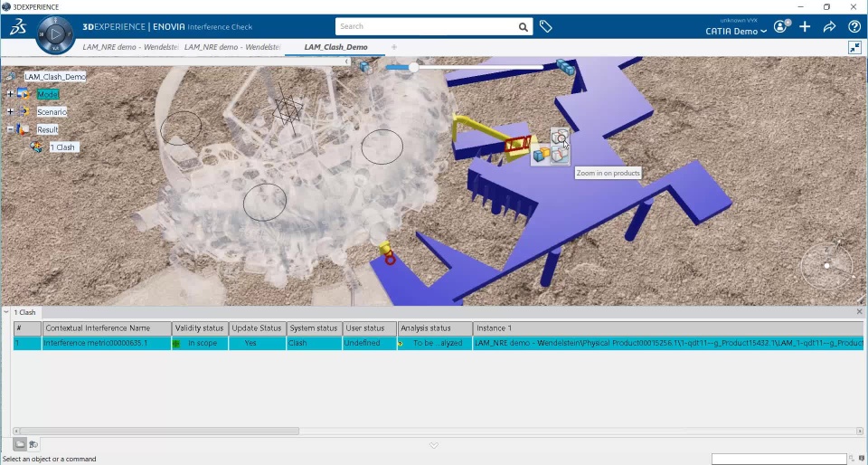868x465 pixels.
Task: Expand the bottom action bar chevron
Action: pos(434,445)
